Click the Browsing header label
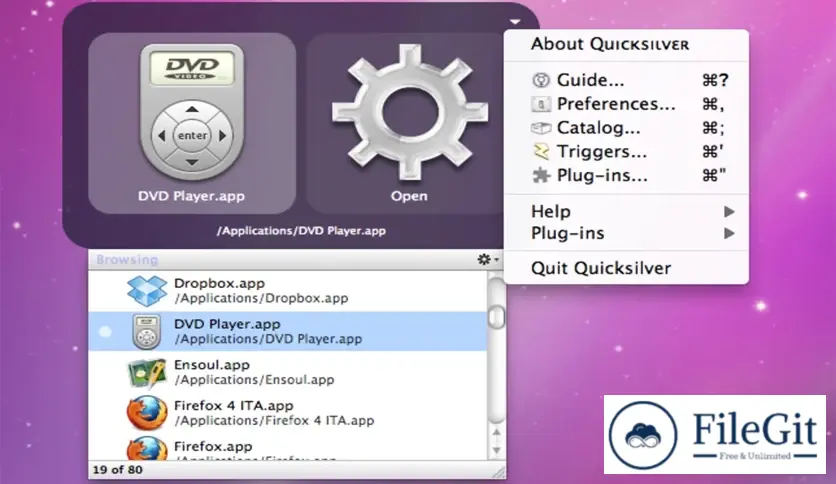Viewport: 836px width, 484px height. (127, 260)
